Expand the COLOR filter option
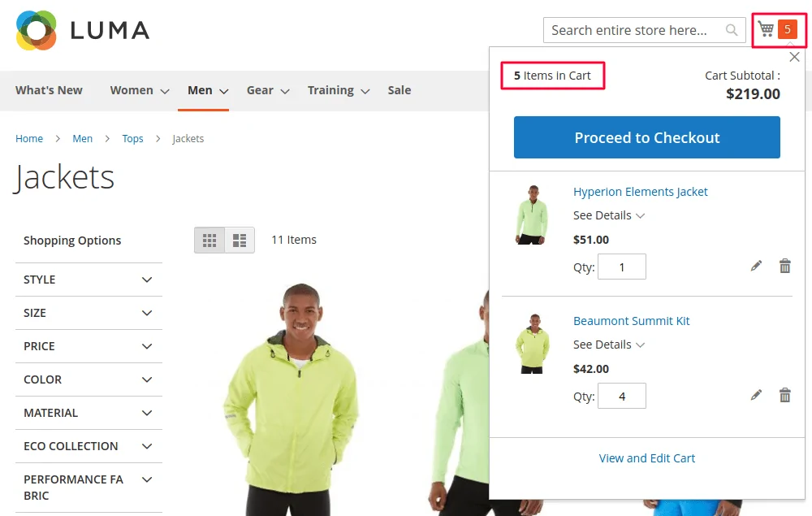The width and height of the screenshot is (812, 516). [x=89, y=379]
